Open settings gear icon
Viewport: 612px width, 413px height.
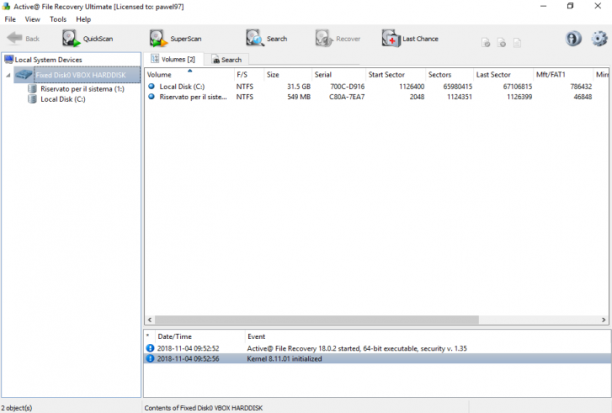tap(600, 38)
